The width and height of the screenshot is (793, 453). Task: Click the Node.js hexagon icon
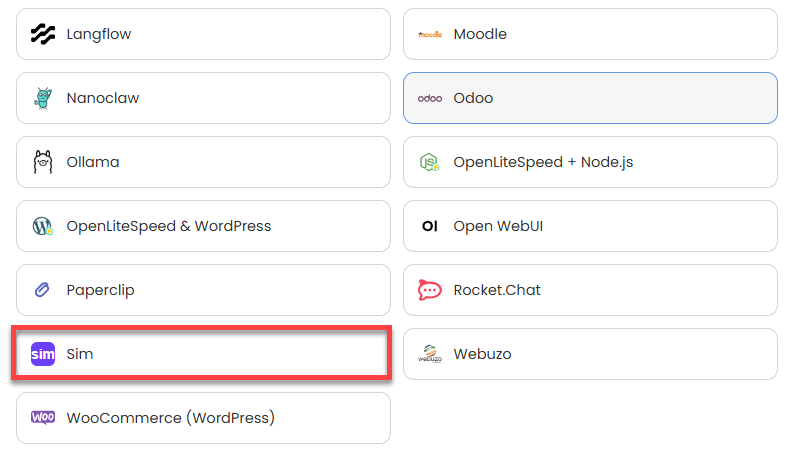point(429,162)
